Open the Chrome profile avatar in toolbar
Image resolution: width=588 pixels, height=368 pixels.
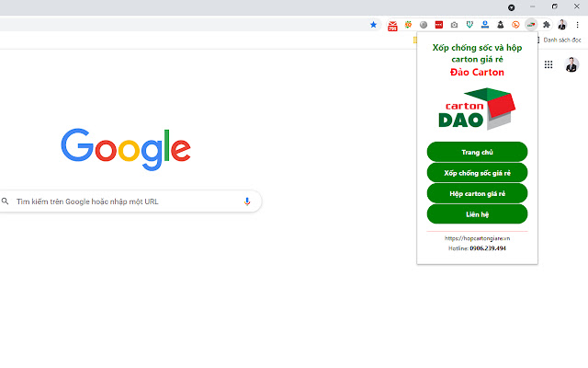[x=561, y=25]
